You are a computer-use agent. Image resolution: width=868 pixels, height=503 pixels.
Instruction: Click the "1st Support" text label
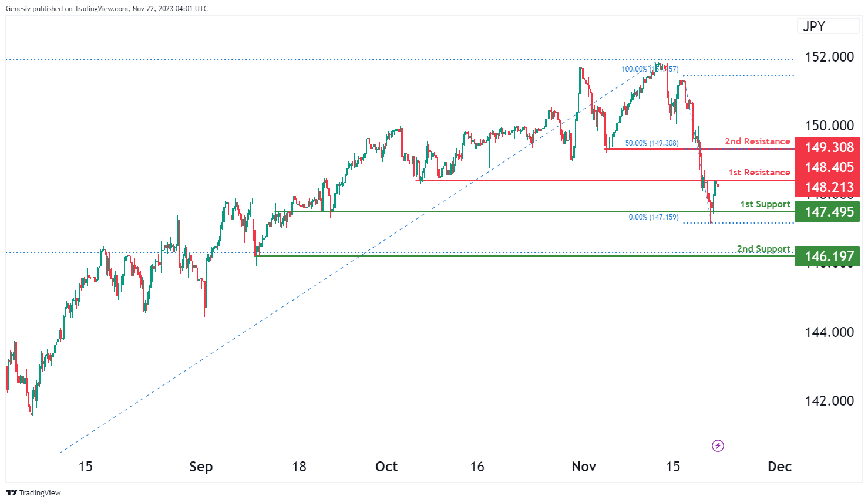point(765,204)
